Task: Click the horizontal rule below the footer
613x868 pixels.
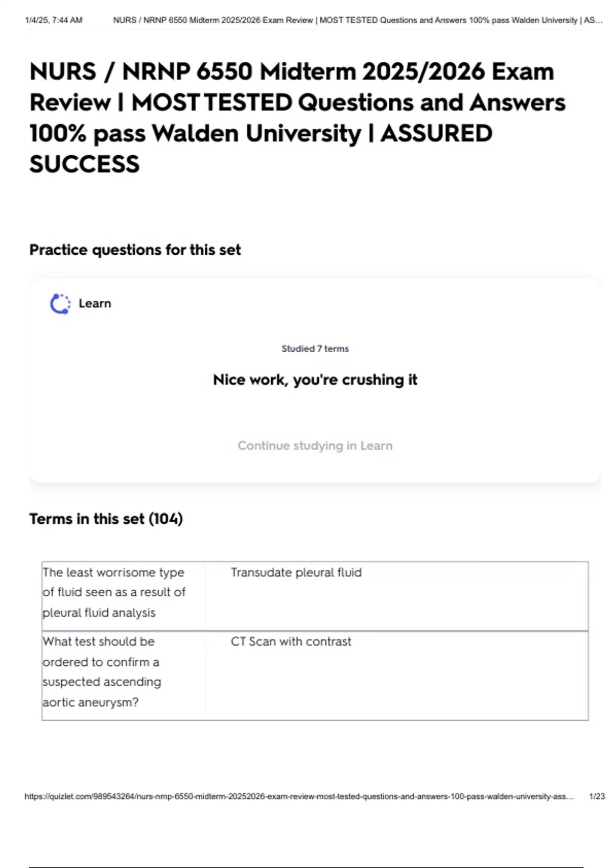Action: click(x=306, y=867)
